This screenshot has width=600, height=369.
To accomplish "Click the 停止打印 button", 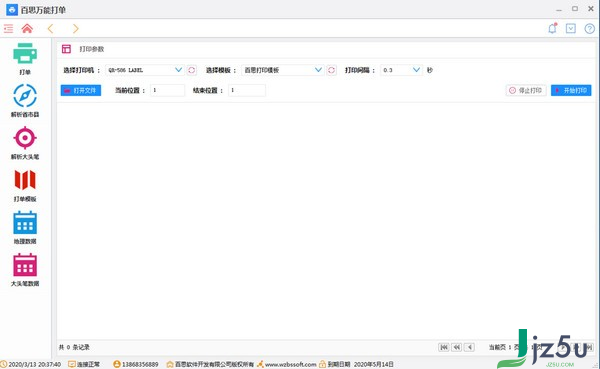I will 526,90.
